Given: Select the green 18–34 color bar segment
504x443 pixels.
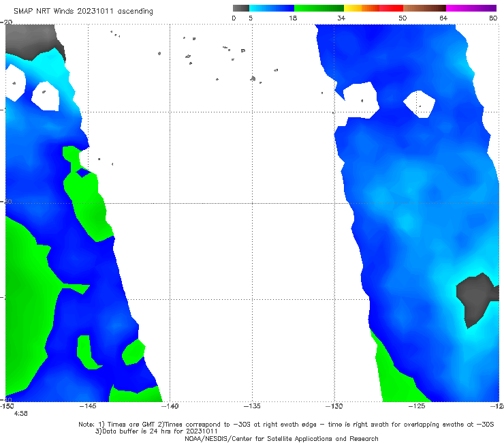Looking at the screenshot, I should coord(319,8).
